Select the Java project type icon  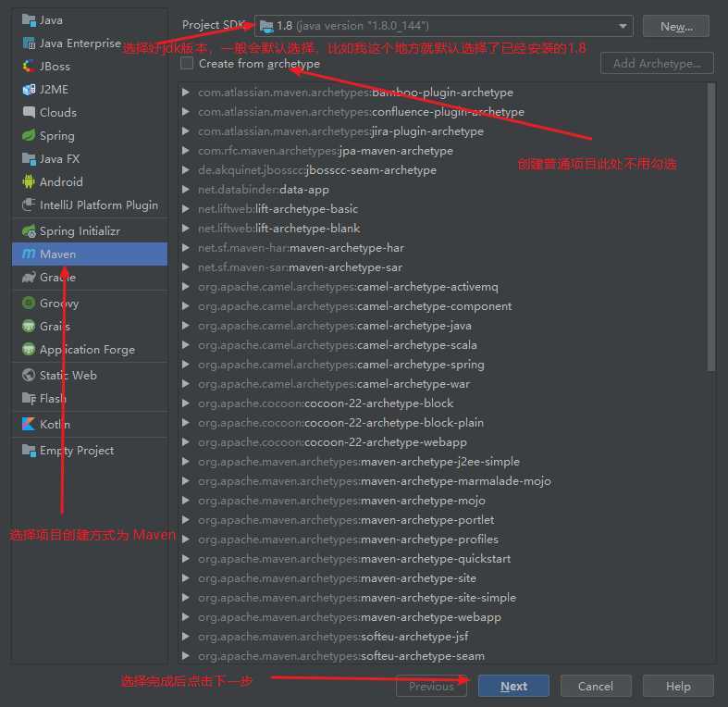[29, 20]
